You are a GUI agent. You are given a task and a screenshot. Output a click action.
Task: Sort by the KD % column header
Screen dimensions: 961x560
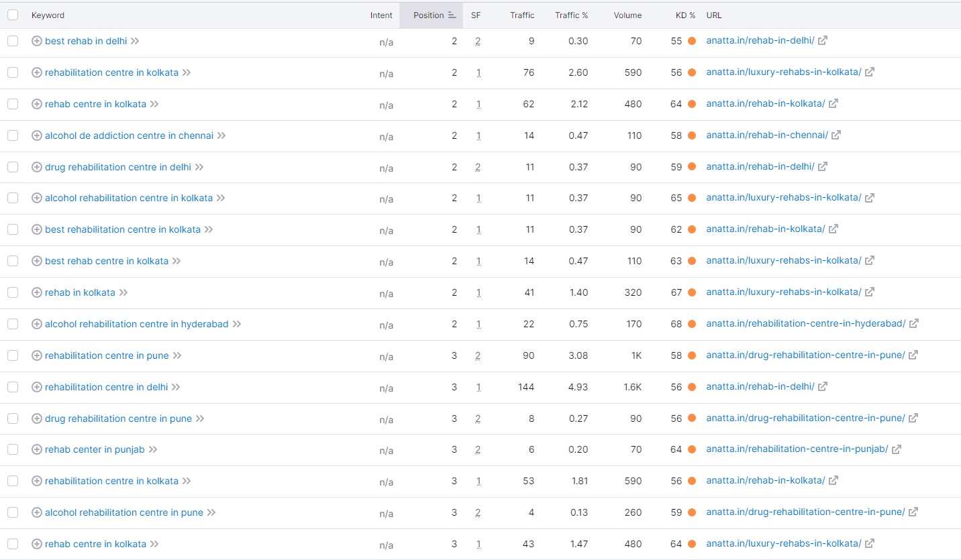pos(685,15)
